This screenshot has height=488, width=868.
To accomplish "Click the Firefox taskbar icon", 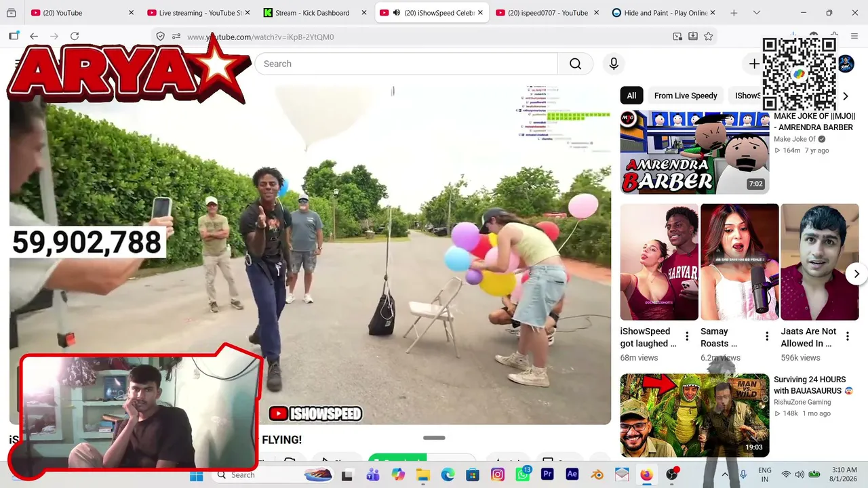I will point(646,474).
